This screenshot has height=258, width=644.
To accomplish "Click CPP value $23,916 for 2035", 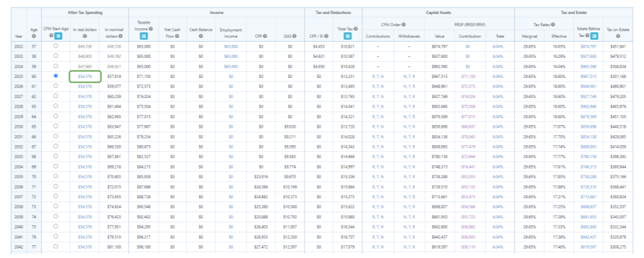I will pos(261,177).
